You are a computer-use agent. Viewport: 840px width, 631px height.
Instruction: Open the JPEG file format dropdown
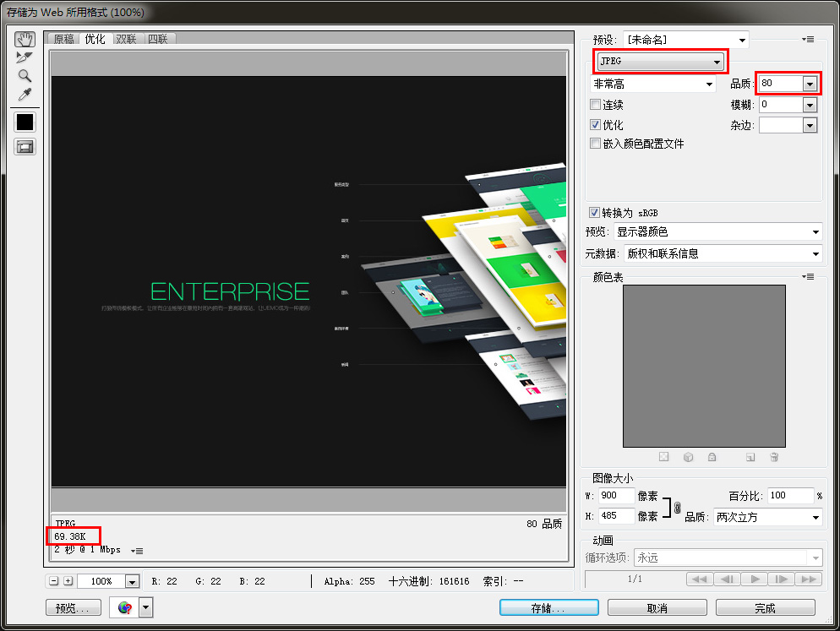click(660, 62)
